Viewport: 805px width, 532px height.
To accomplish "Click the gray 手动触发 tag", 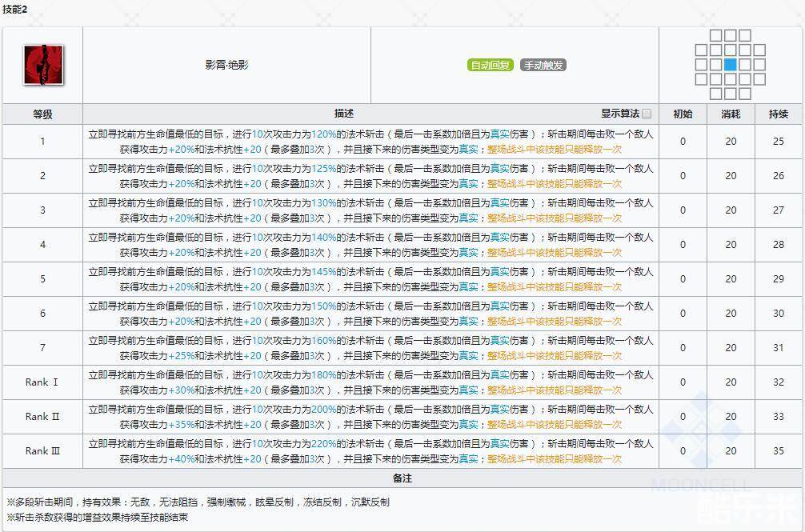I will click(543, 65).
